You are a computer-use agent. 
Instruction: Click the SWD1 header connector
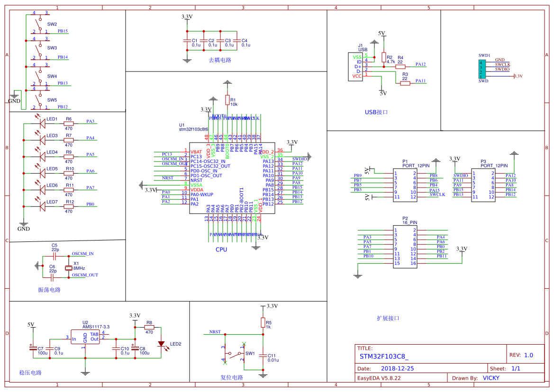[x=482, y=70]
